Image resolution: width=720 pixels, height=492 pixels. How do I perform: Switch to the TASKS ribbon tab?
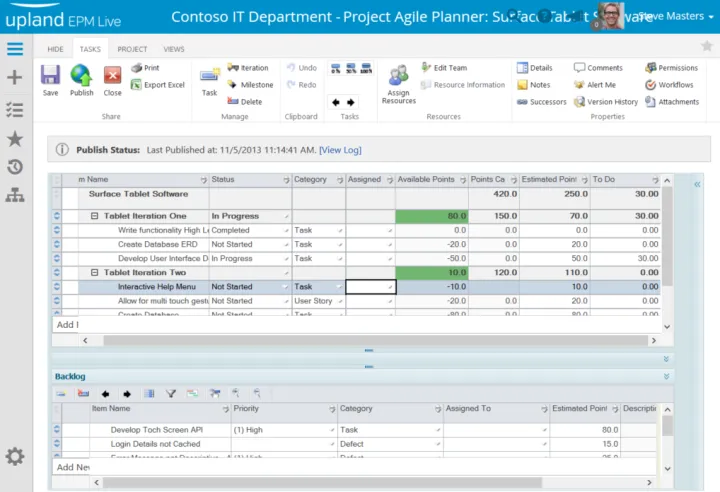click(90, 49)
